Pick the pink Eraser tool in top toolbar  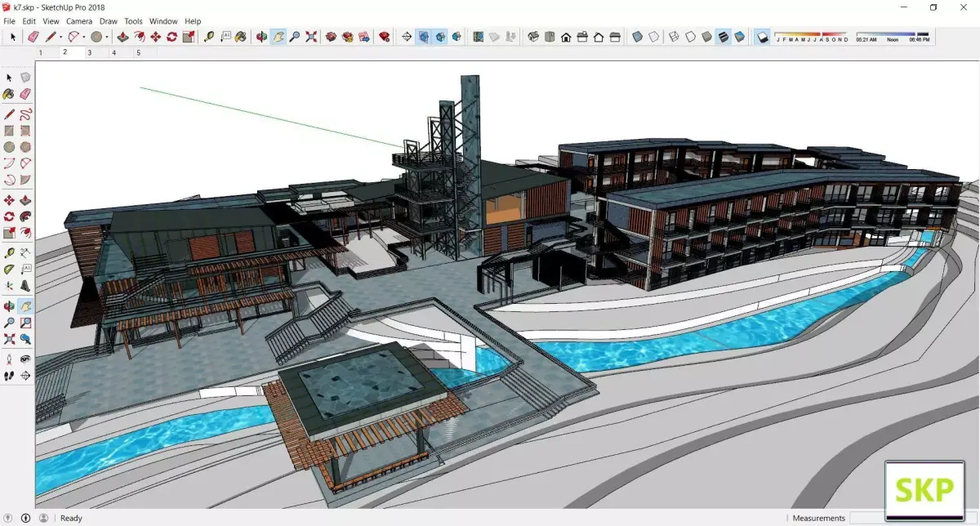33,37
